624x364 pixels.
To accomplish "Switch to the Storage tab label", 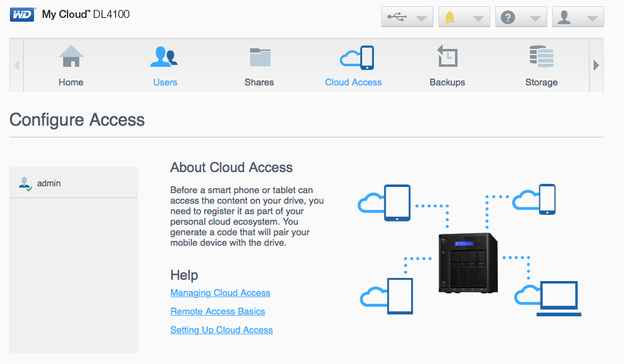I will coord(541,82).
